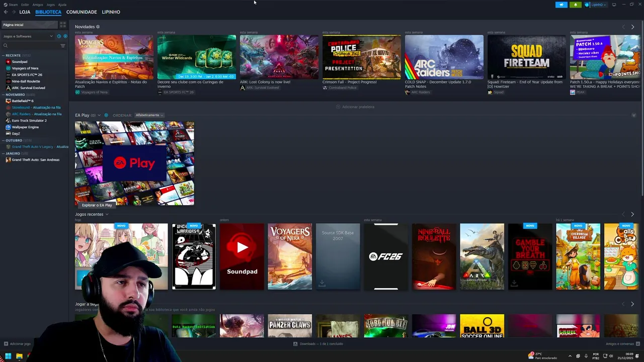Advance the Jogar a seguir shelf arrow

(x=632, y=304)
